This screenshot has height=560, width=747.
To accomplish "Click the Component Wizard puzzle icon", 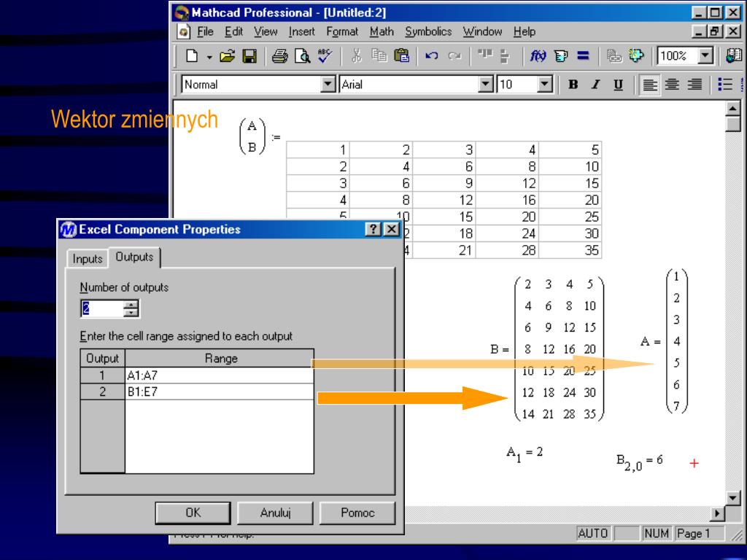I will click(636, 55).
